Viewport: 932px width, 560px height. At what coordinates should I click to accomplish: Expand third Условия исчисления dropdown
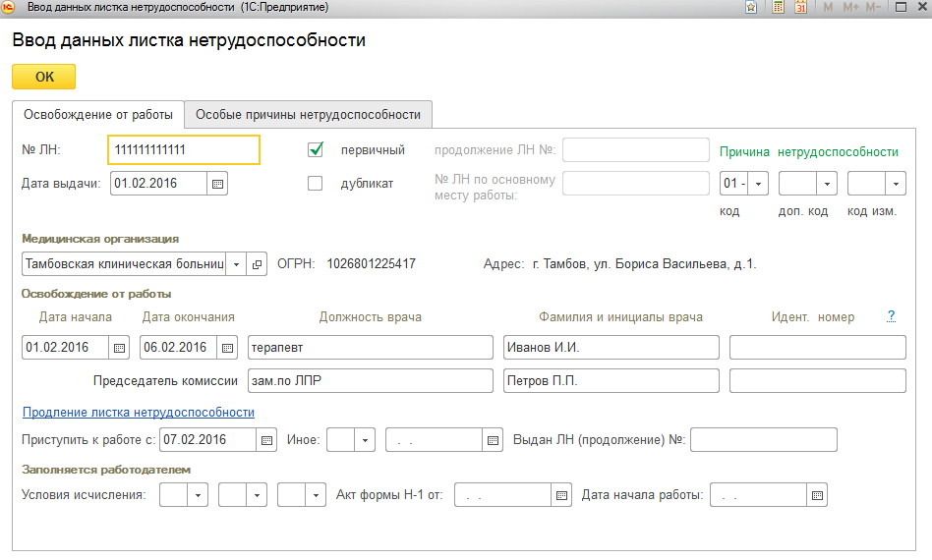pos(316,495)
